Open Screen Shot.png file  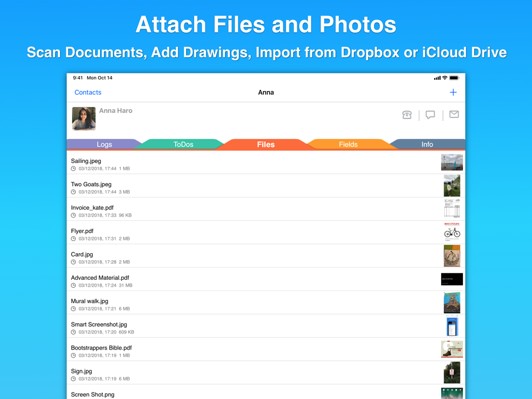pyautogui.click(x=266, y=392)
